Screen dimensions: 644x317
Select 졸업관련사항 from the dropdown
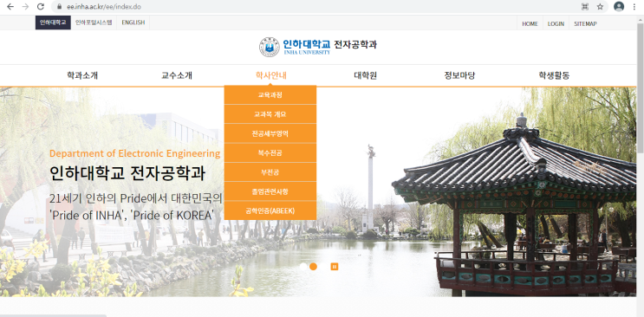(x=270, y=191)
